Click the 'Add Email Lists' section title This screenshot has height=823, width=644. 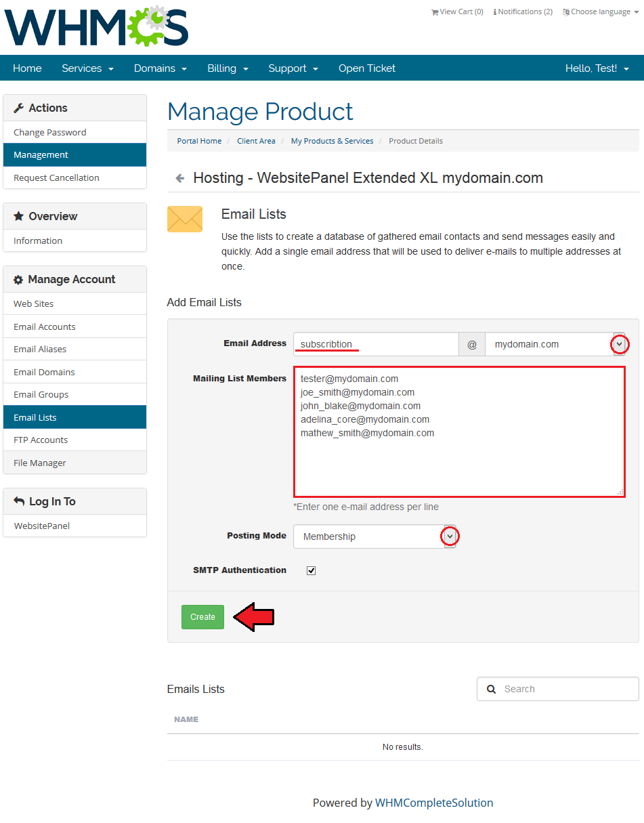tap(205, 302)
